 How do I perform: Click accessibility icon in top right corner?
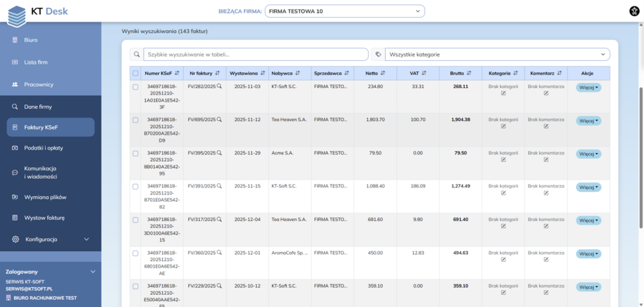click(x=633, y=11)
